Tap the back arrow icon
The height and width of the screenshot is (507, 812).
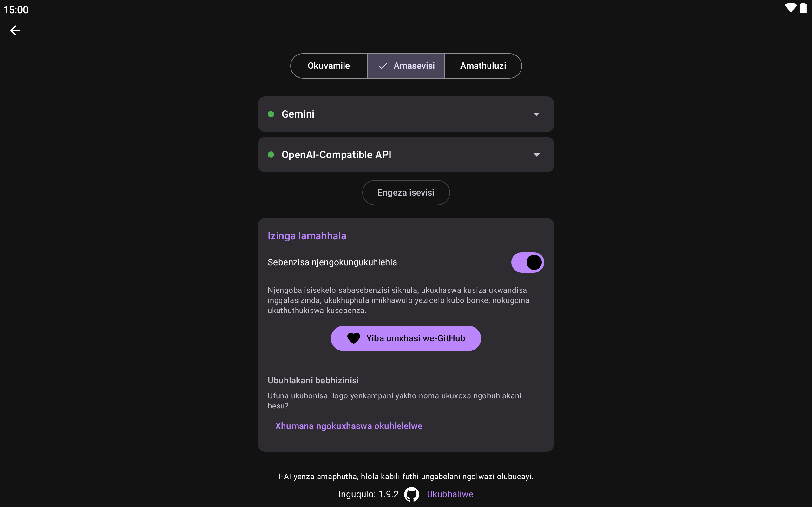15,30
